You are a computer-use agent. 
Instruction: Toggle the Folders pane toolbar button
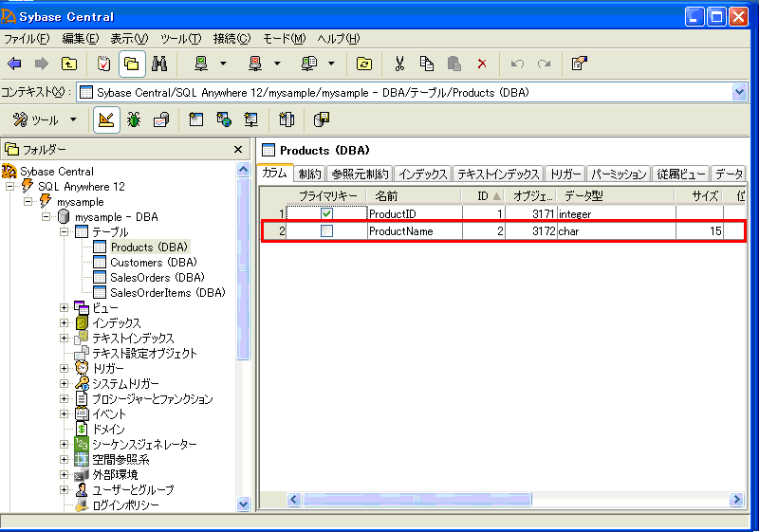tap(131, 64)
